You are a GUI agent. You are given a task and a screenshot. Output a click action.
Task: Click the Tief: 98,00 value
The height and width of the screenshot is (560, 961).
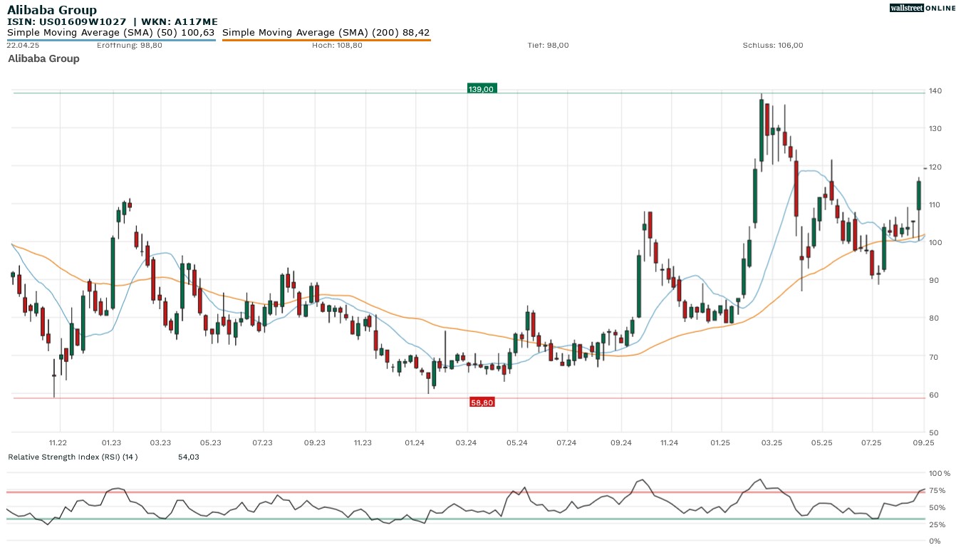548,46
